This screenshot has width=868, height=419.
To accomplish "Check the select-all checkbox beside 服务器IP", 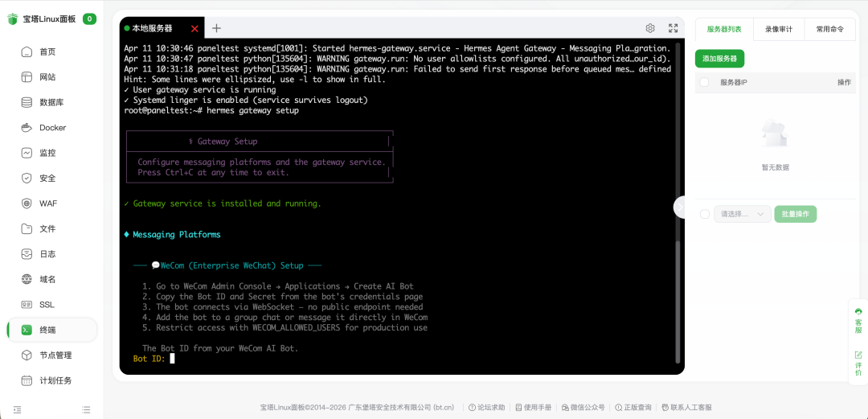I will pyautogui.click(x=704, y=82).
